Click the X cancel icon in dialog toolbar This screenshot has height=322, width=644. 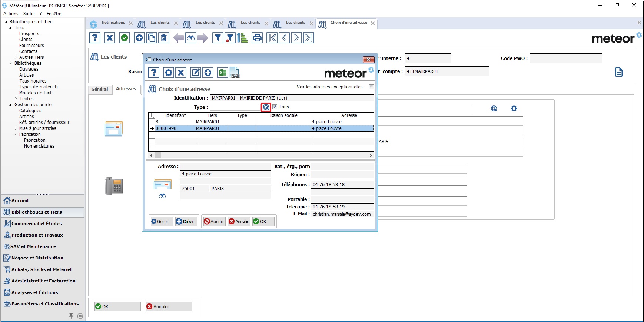coord(181,73)
